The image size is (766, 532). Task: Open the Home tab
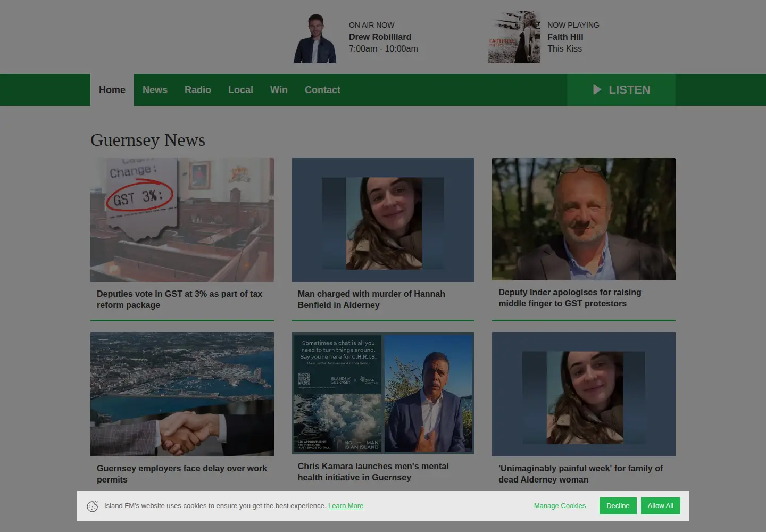(112, 90)
